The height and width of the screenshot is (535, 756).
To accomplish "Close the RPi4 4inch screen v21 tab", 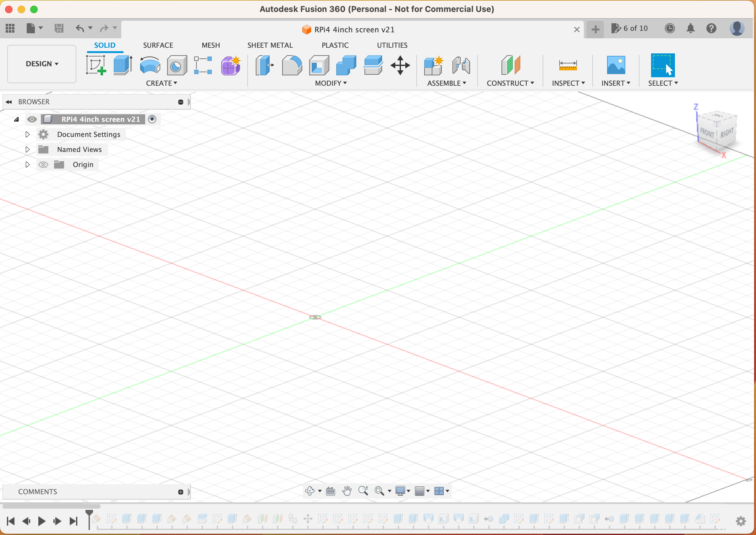I will 577,30.
